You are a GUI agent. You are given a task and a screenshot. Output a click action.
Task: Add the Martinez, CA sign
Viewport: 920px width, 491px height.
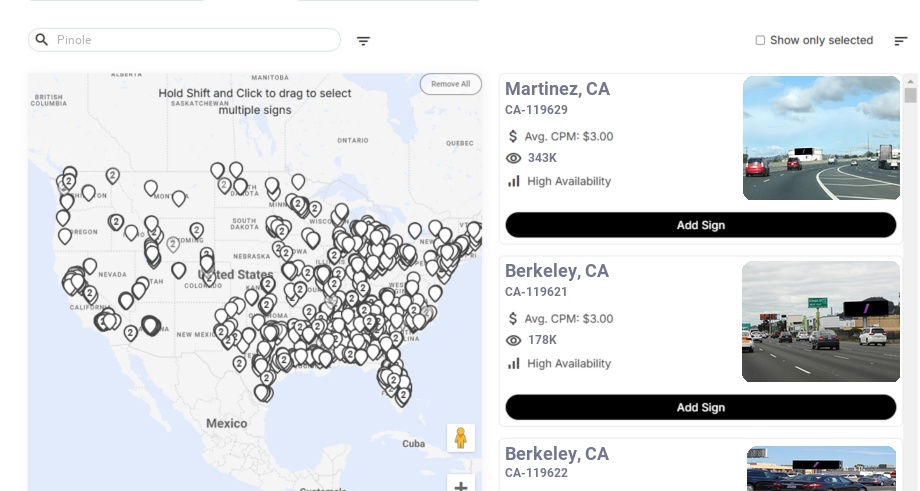[700, 225]
